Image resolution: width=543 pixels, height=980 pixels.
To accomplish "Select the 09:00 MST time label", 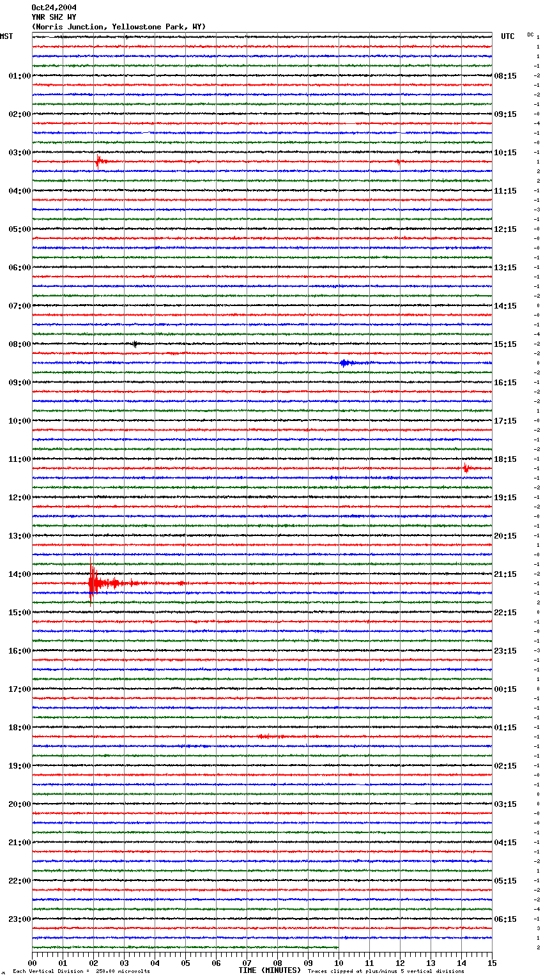I will tap(20, 383).
